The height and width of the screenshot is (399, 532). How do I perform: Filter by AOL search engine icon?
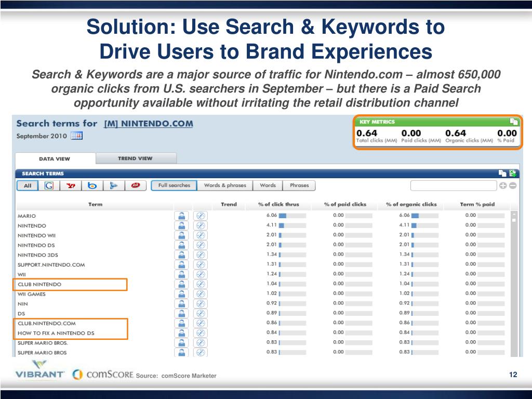pyautogui.click(x=114, y=185)
